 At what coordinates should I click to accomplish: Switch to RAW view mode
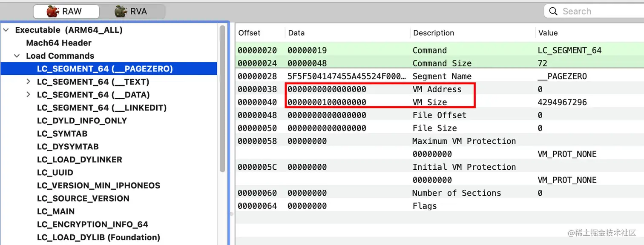(66, 11)
